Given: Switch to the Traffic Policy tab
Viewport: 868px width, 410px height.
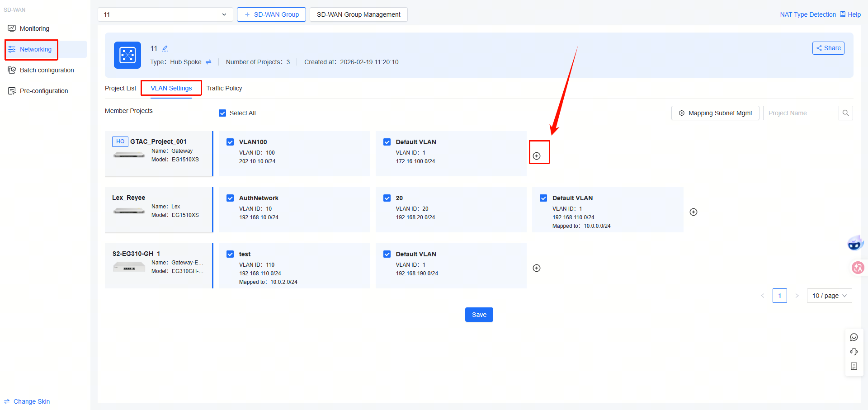Looking at the screenshot, I should (x=224, y=88).
